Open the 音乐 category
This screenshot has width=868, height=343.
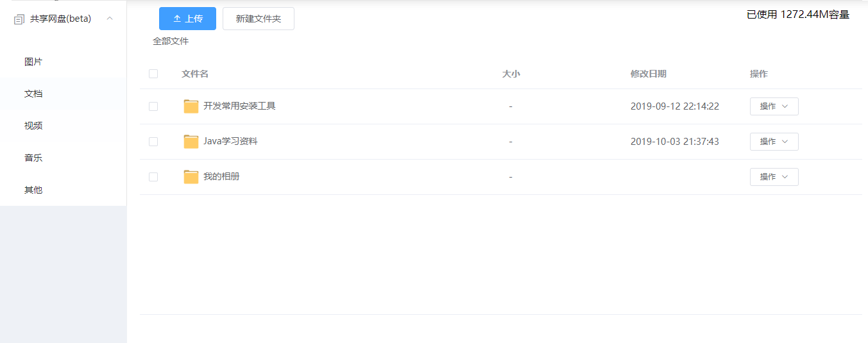33,158
